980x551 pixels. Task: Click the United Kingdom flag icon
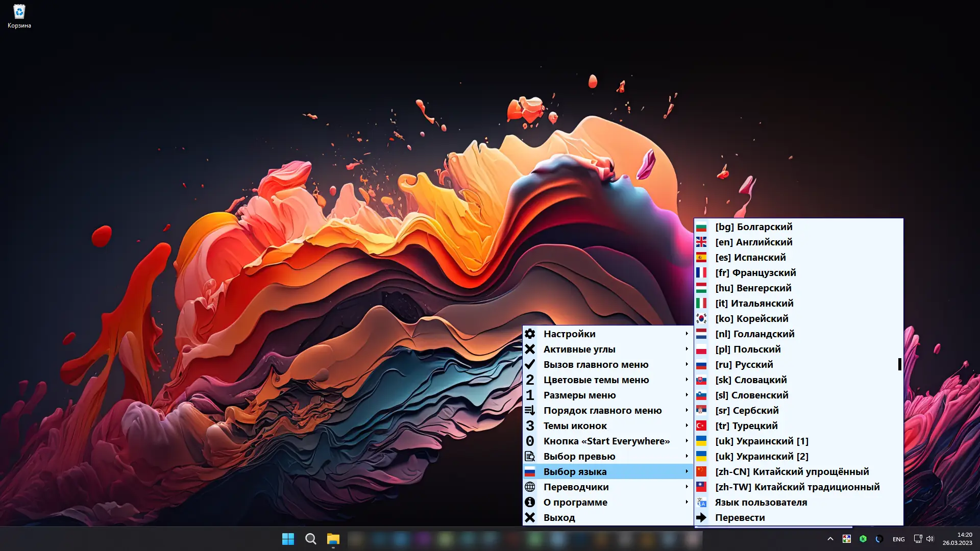coord(701,242)
